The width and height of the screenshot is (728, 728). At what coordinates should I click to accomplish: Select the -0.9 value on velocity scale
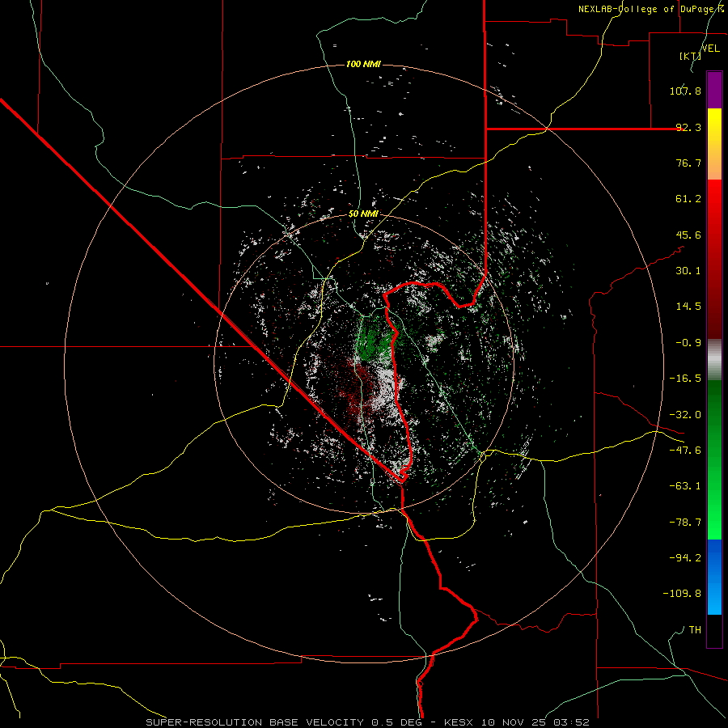coord(688,343)
